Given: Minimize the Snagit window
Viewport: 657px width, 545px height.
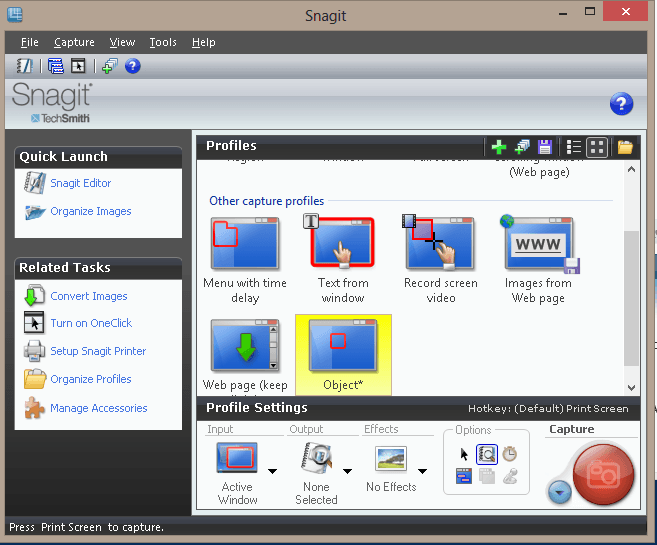Looking at the screenshot, I should click(x=563, y=13).
